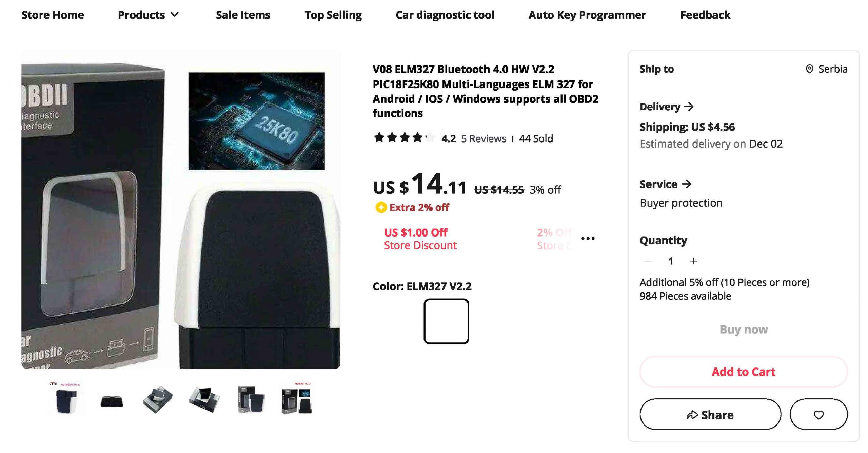Increase quantity with the plus icon
This screenshot has height=453, width=868.
(x=693, y=261)
